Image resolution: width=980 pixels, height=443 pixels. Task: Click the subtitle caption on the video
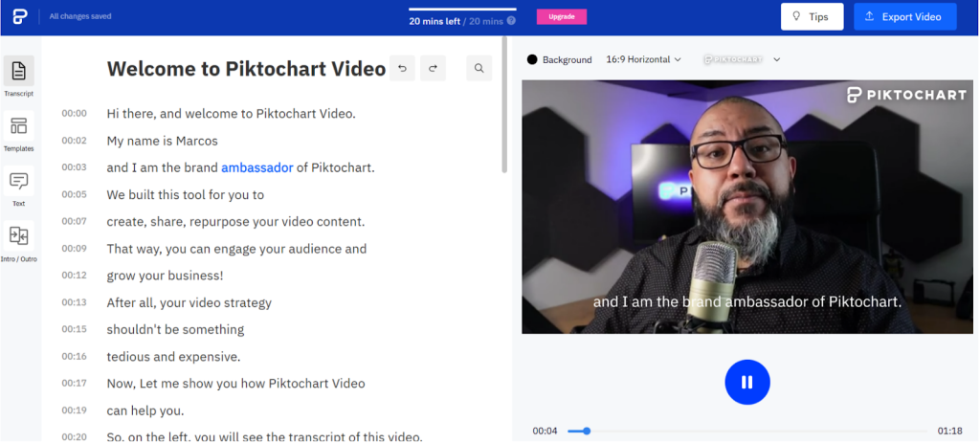(x=747, y=301)
